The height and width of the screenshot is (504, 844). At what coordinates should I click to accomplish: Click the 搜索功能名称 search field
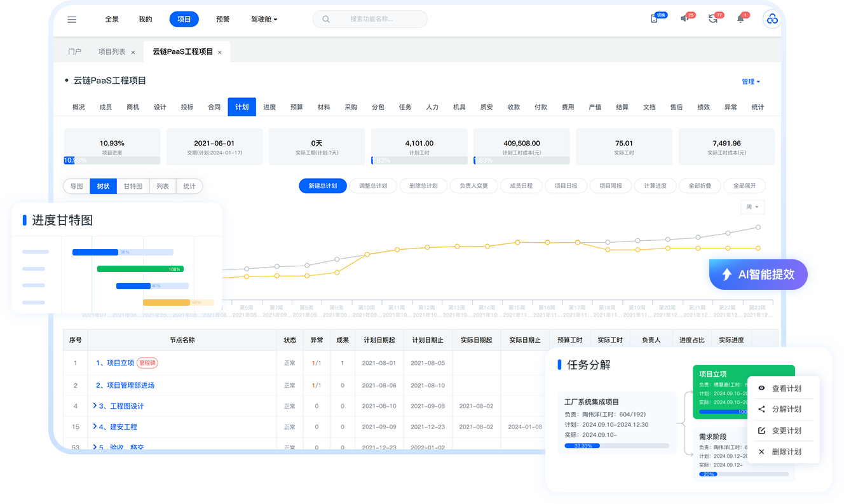tap(370, 19)
